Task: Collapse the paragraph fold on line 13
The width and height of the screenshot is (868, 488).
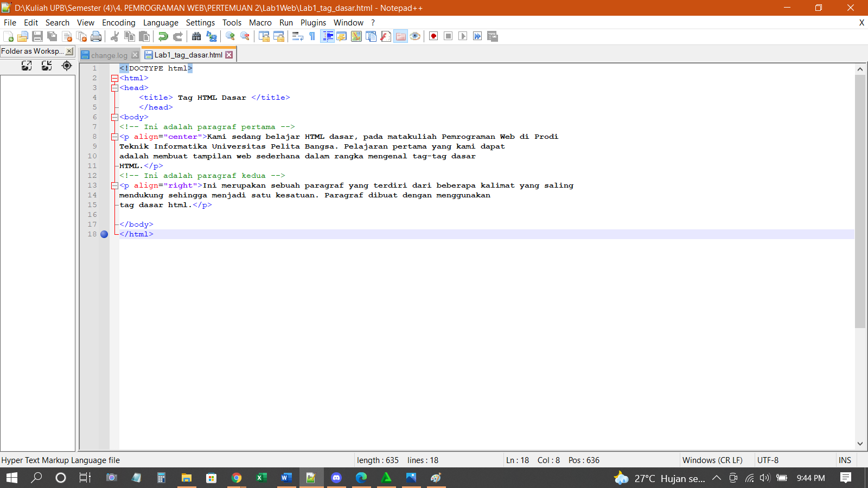Action: tap(114, 185)
